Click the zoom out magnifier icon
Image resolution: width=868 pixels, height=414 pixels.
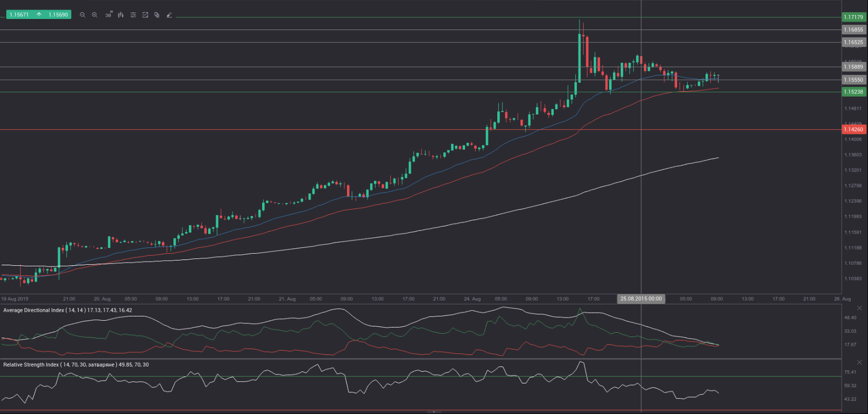[x=82, y=15]
